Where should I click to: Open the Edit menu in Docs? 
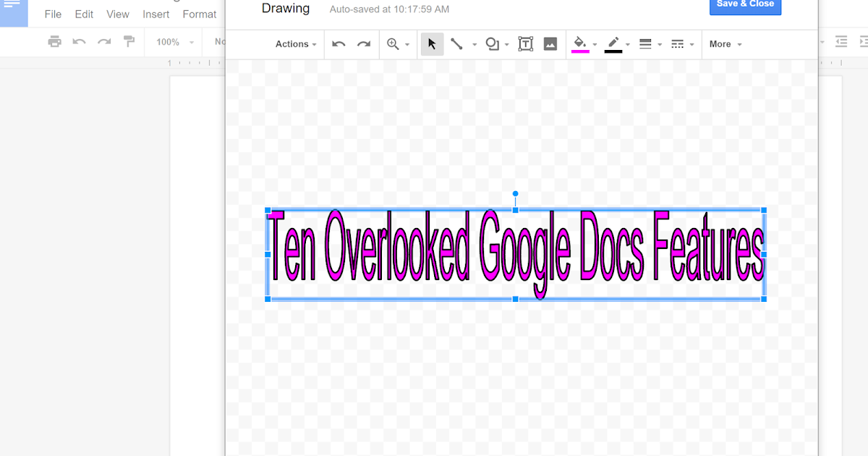coord(84,14)
